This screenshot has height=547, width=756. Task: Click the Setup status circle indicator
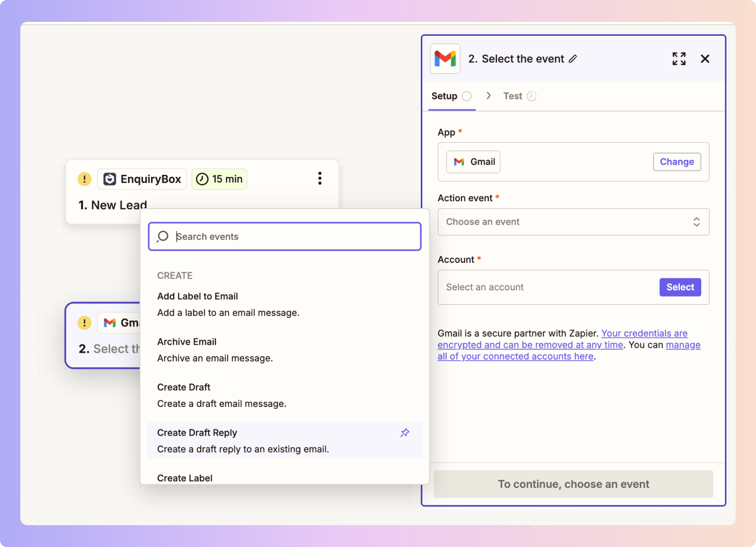coord(466,96)
